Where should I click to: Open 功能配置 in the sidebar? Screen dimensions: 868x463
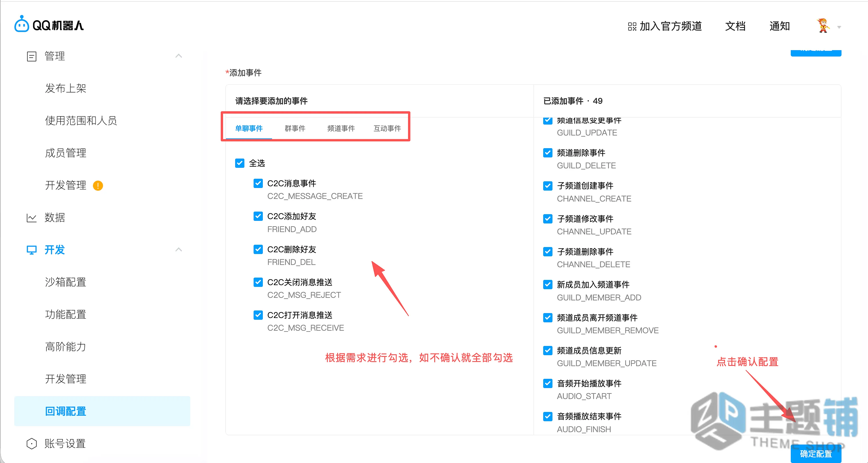[66, 315]
